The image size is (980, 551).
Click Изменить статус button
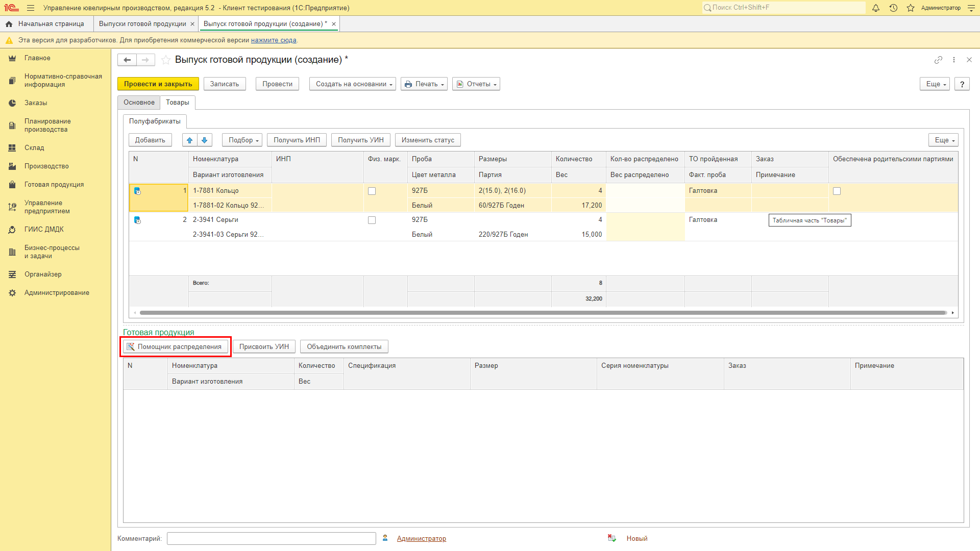click(x=428, y=140)
